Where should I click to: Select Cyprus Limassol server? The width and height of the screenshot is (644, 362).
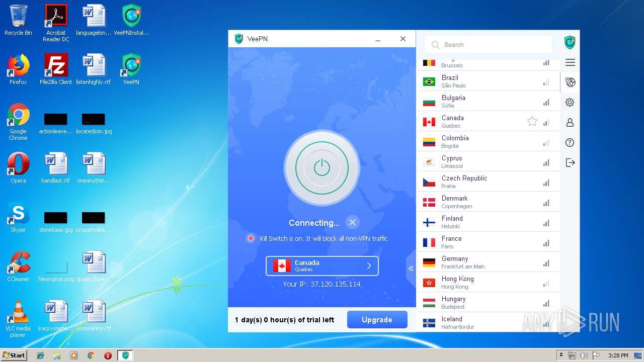click(x=489, y=161)
